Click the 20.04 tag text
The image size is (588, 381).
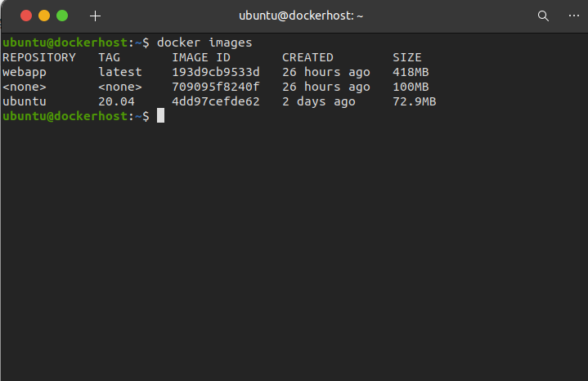[116, 101]
